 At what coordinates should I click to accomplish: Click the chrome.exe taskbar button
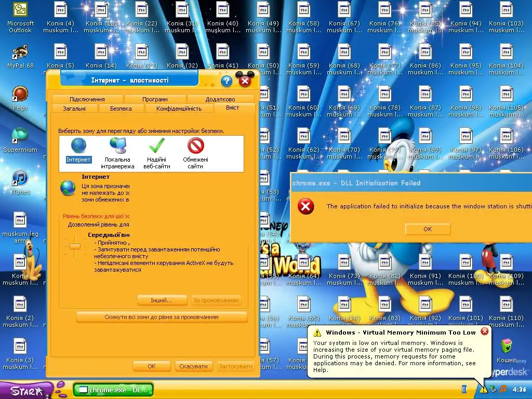(x=113, y=390)
